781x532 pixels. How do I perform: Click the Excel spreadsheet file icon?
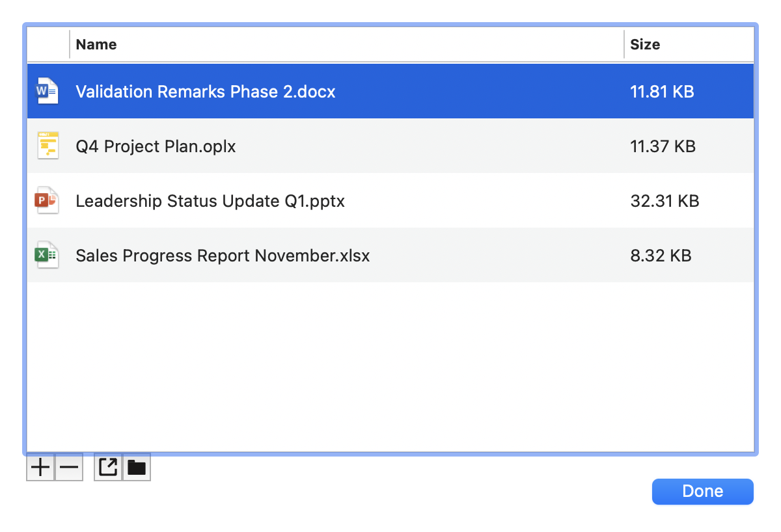(x=47, y=256)
